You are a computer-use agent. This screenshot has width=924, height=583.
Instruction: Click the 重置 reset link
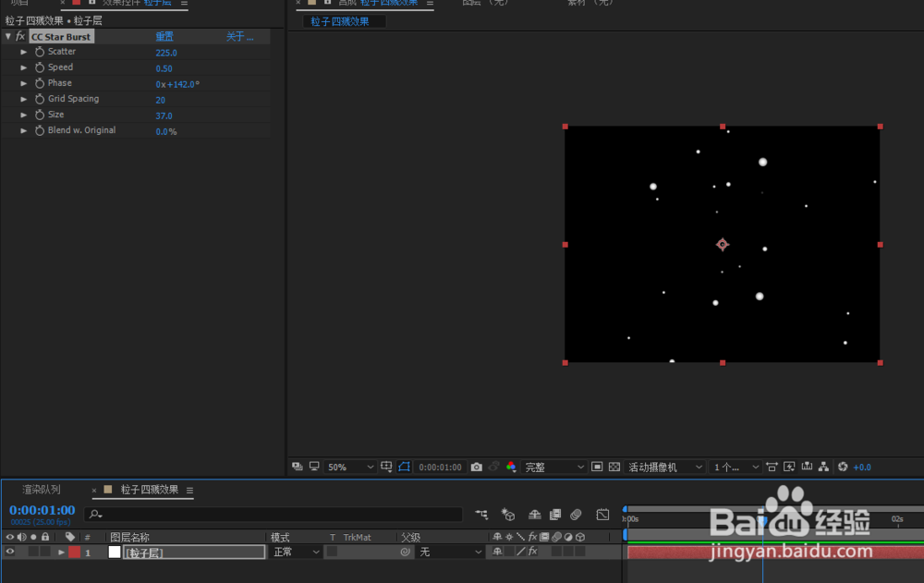coord(164,37)
